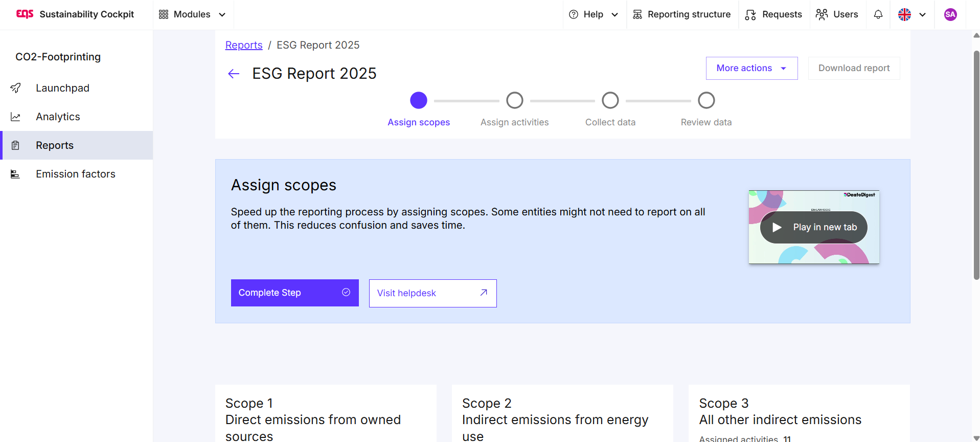Open Reporting structure from top navigation
980x442 pixels.
(682, 14)
